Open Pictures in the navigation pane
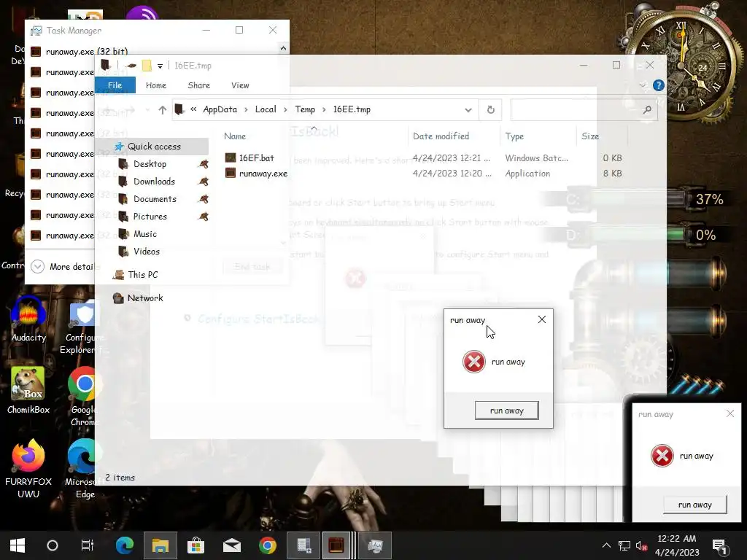Screen dimensions: 747x560 [150, 217]
